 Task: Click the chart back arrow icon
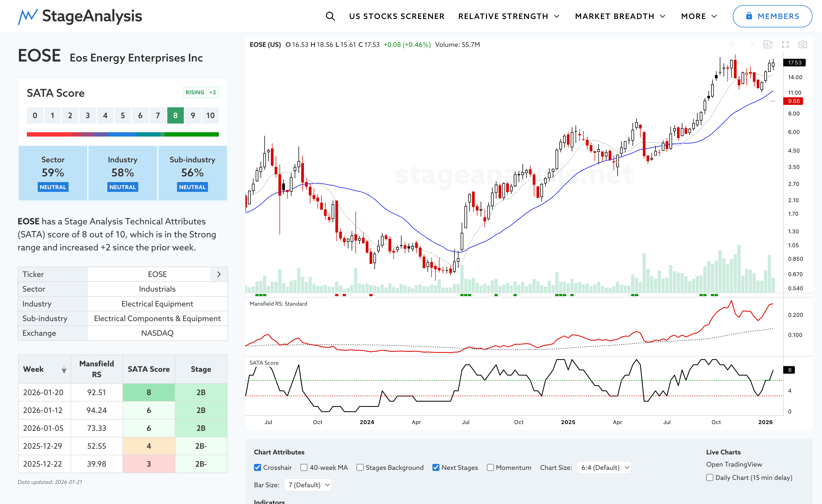[733, 44]
